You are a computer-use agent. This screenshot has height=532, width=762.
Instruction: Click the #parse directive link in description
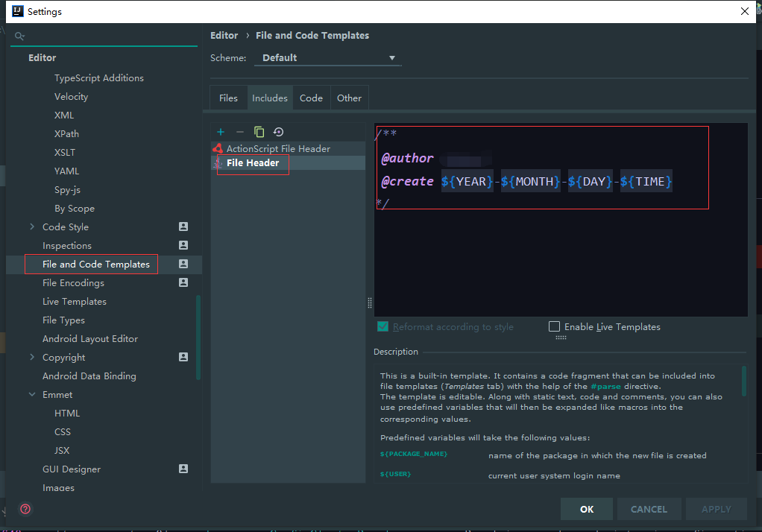pos(605,387)
